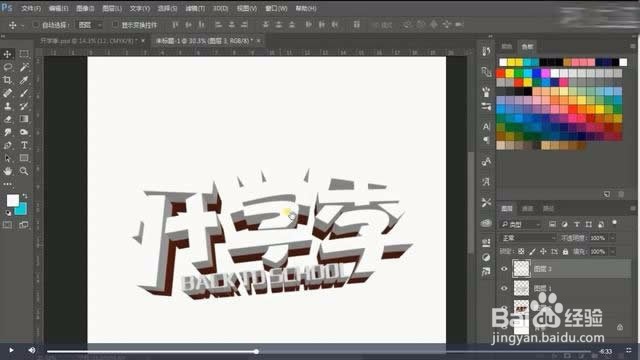Select the Crop tool
The width and height of the screenshot is (640, 360).
7,80
